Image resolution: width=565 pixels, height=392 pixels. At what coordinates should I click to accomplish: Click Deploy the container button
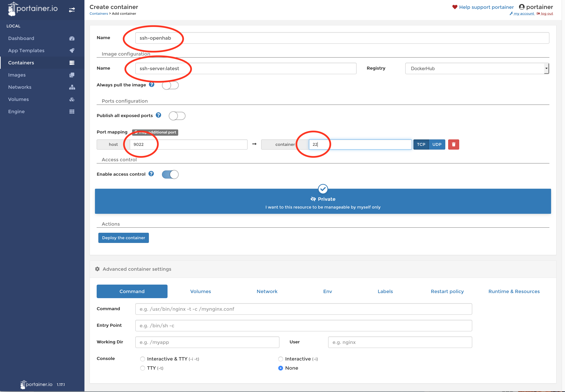coord(123,238)
